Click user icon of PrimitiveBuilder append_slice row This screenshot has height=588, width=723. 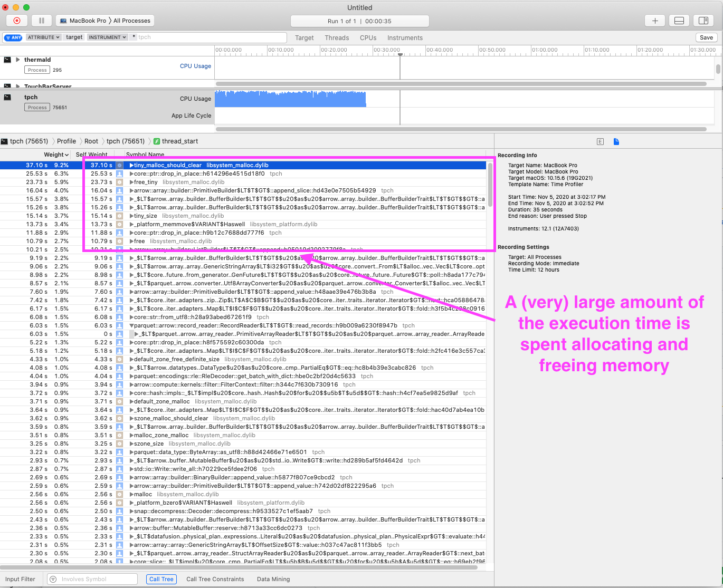pyautogui.click(x=120, y=190)
